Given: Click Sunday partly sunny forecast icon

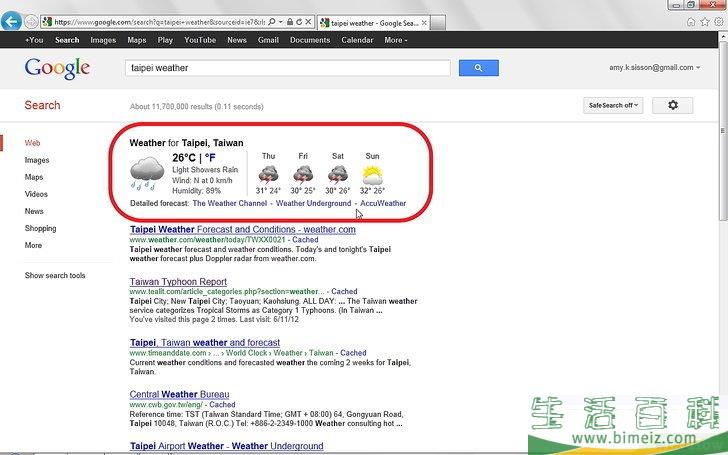Looking at the screenshot, I should click(x=372, y=175).
